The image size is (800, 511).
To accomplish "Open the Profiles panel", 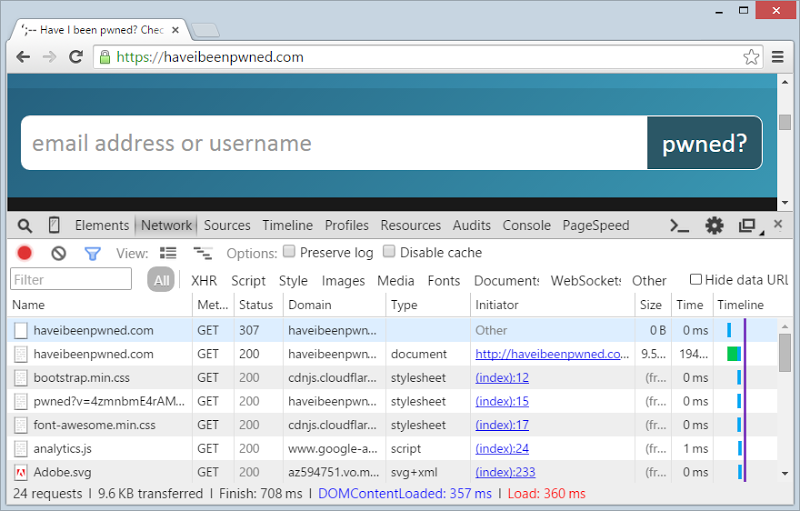I will (347, 225).
